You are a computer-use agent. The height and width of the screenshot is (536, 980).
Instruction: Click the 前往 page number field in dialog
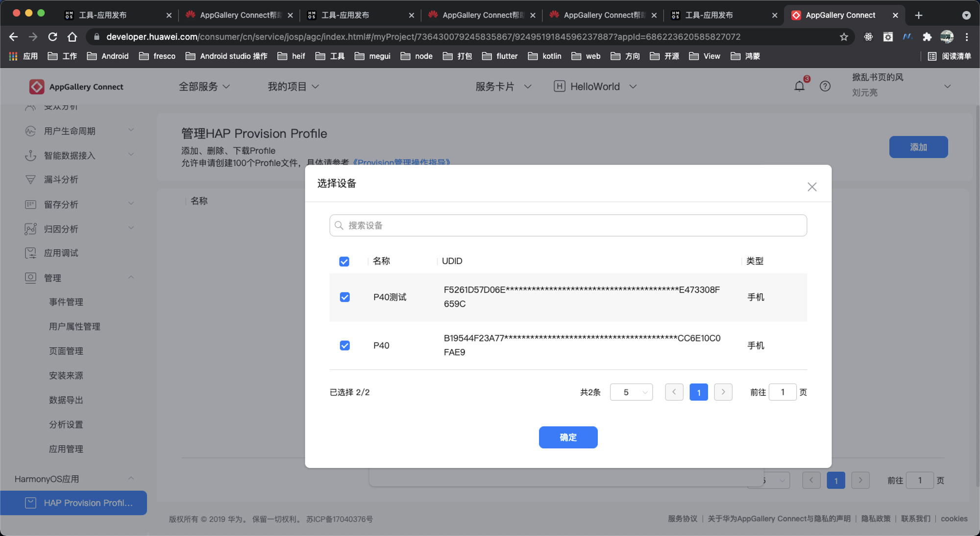coord(783,392)
